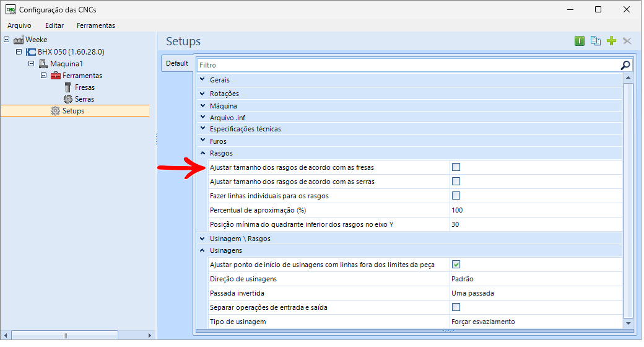Click the Maquina1 machine icon
This screenshot has width=644, height=347.
[x=43, y=64]
